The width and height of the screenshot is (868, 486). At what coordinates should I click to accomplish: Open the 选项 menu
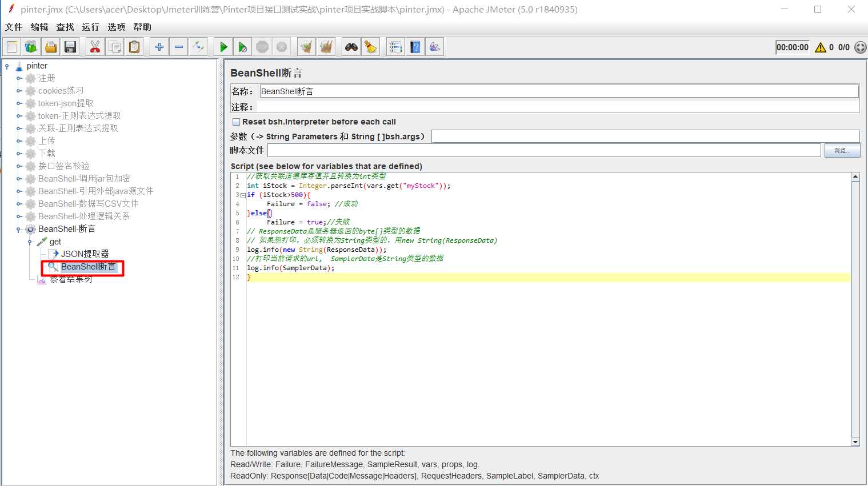point(116,27)
